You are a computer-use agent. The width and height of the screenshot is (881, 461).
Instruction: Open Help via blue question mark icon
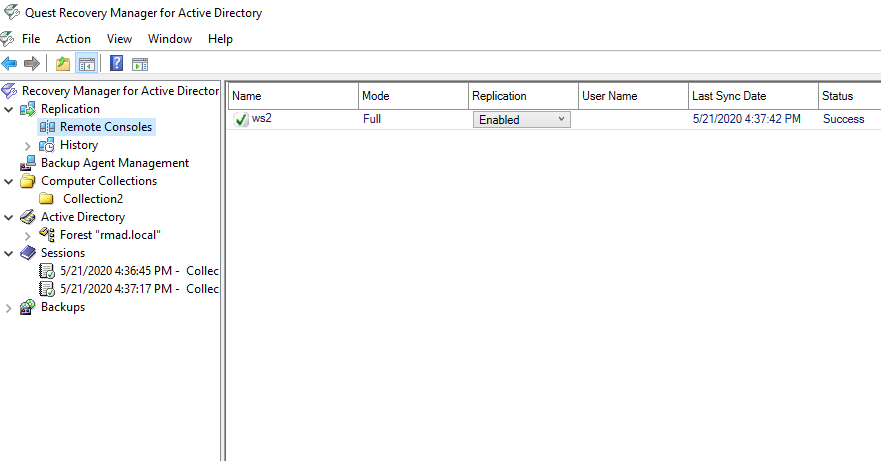[116, 63]
